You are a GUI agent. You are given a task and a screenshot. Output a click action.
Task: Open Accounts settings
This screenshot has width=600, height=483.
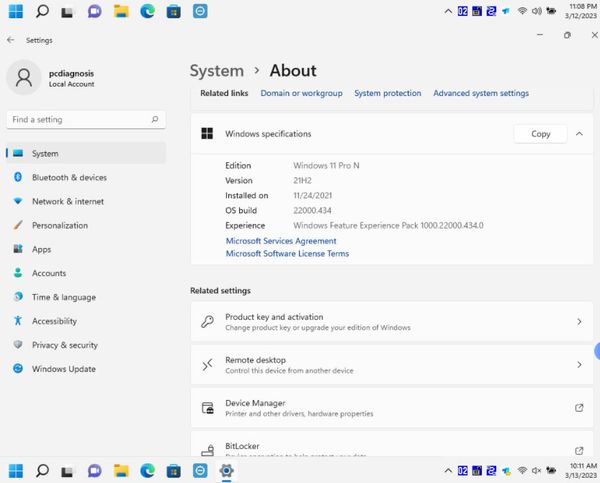tap(86, 273)
